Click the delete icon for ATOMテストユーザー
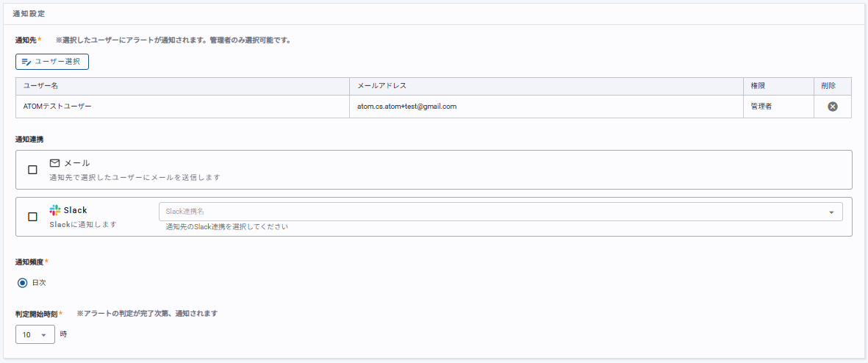Screen dimensions: 868x363 (x=832, y=107)
